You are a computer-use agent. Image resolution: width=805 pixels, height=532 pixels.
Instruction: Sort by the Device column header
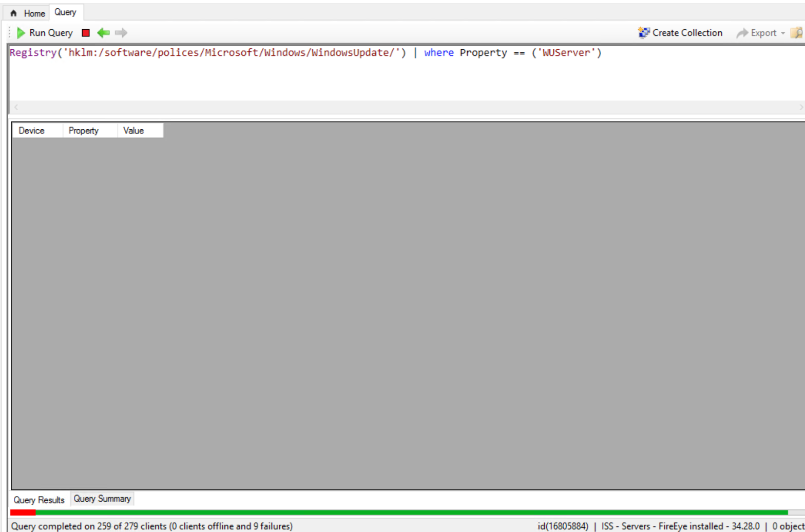pyautogui.click(x=37, y=130)
